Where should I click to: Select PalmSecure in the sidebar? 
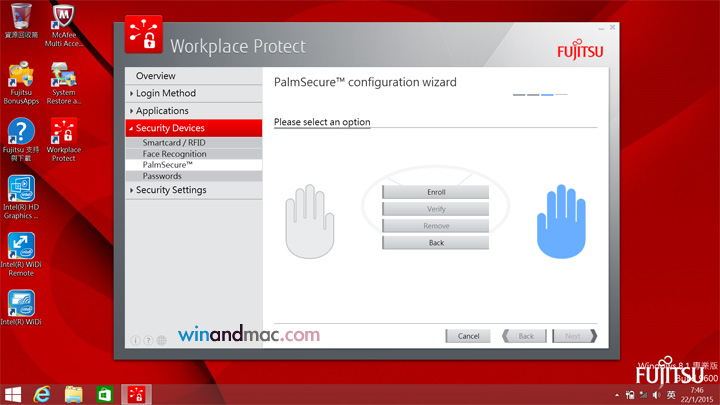point(194,165)
